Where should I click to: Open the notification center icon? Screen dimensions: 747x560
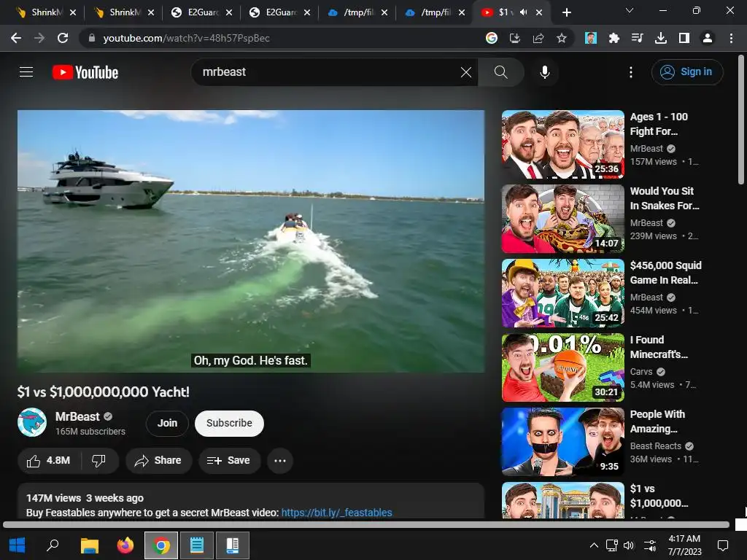coord(723,545)
